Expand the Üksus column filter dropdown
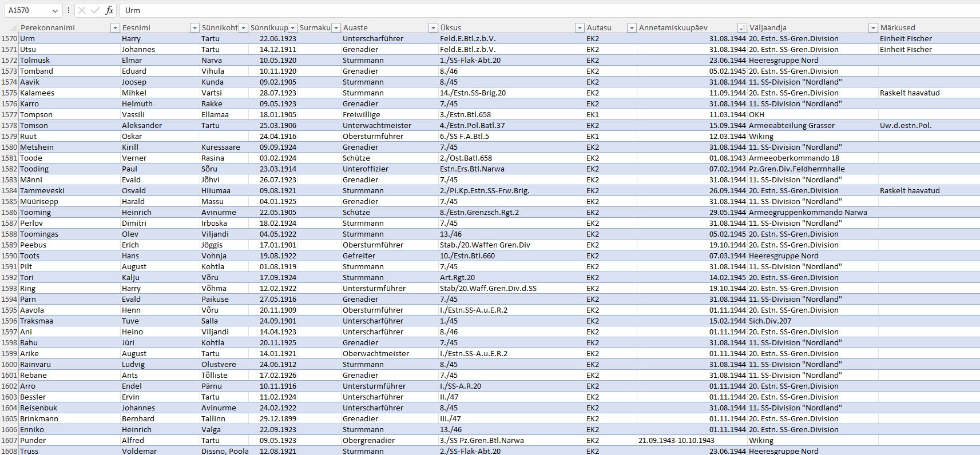The height and width of the screenshot is (455, 980). pyautogui.click(x=580, y=27)
